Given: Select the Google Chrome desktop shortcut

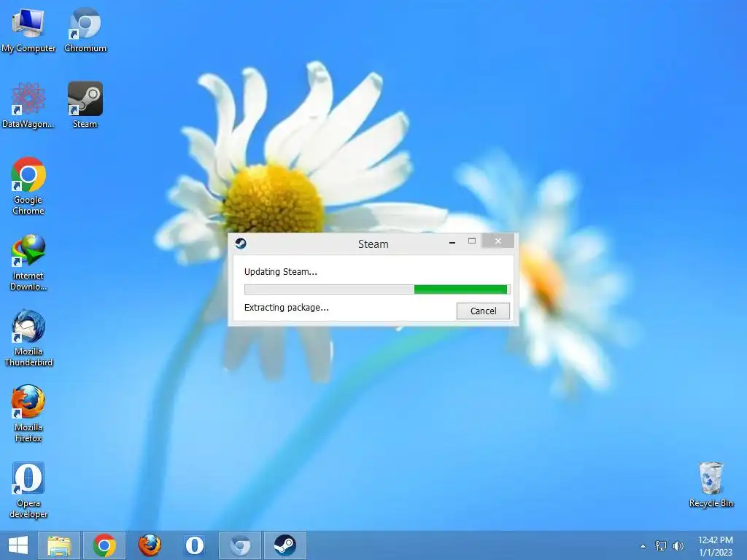Looking at the screenshot, I should tap(28, 186).
